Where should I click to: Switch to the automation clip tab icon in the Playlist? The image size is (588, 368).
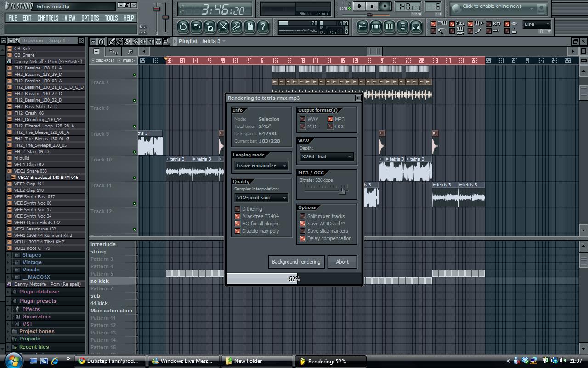pyautogui.click(x=113, y=52)
